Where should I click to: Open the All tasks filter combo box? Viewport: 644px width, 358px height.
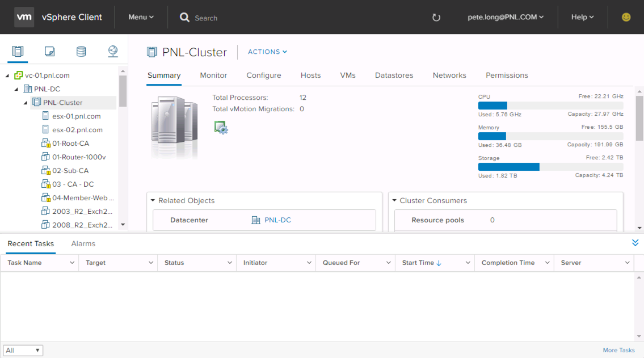(23, 350)
